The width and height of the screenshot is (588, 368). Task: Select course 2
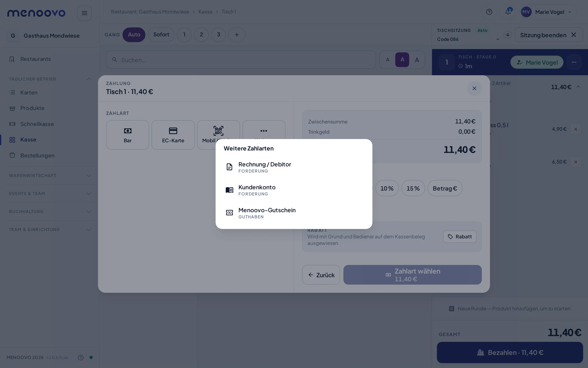(x=201, y=35)
